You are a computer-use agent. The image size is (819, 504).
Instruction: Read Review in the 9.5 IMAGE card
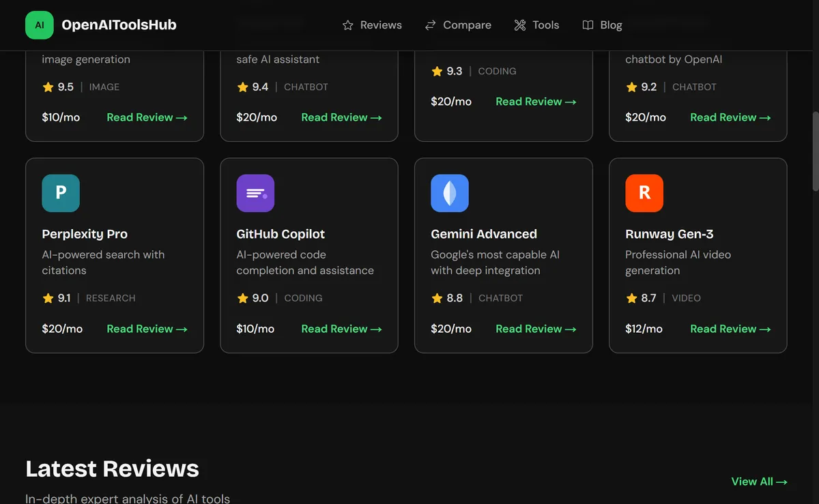(147, 117)
